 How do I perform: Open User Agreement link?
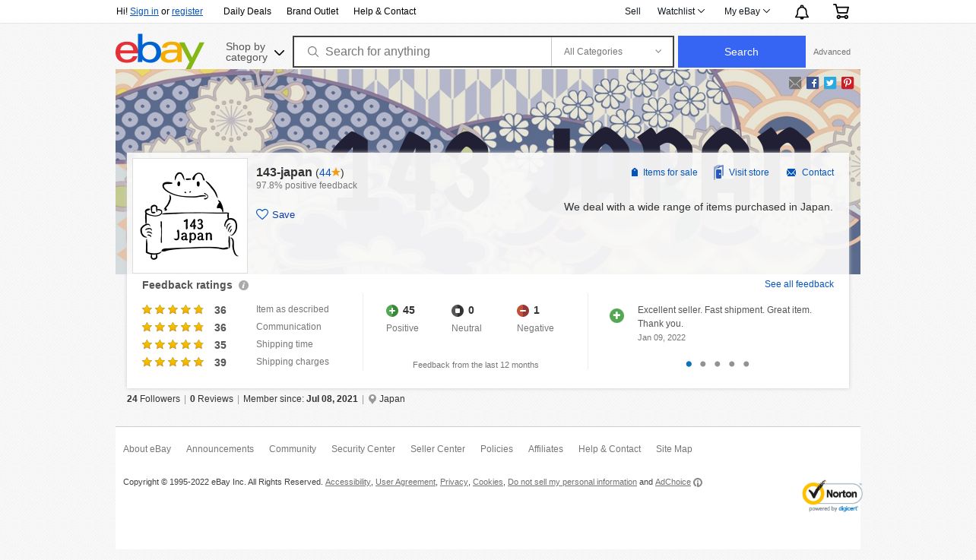[405, 482]
